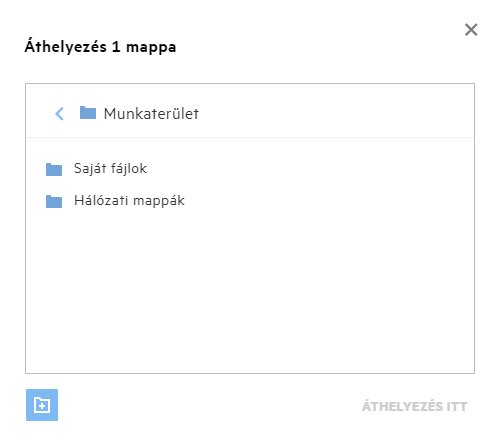Select the Saját fájlok row
The image size is (498, 441).
click(250, 169)
